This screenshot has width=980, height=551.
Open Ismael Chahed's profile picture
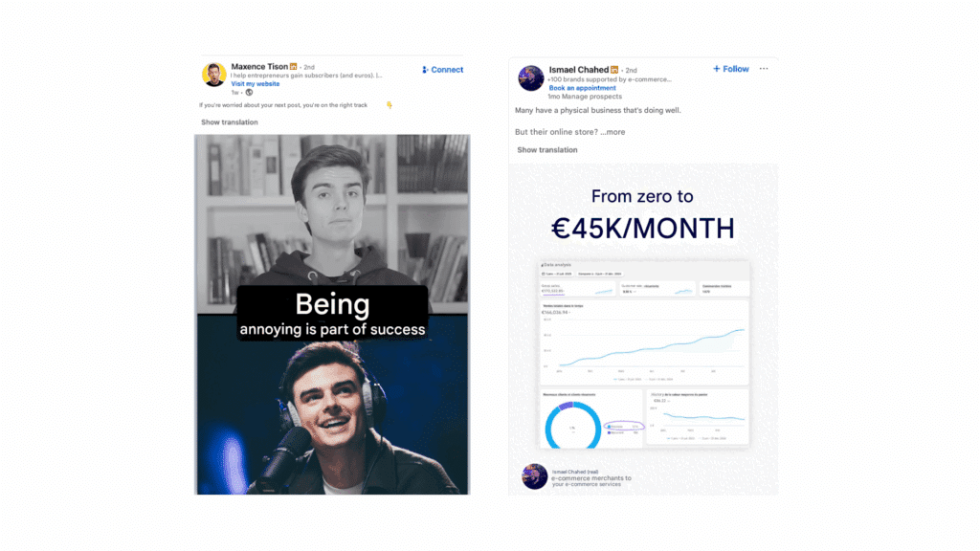tap(530, 78)
